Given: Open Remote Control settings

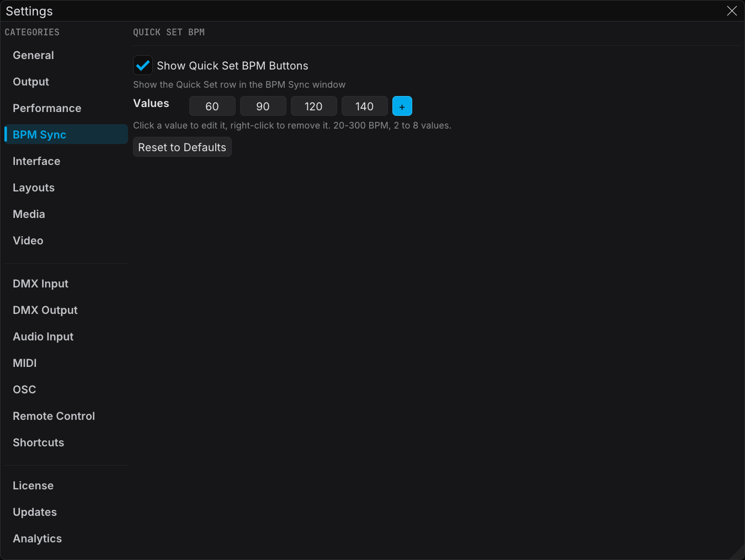Looking at the screenshot, I should point(66,416).
